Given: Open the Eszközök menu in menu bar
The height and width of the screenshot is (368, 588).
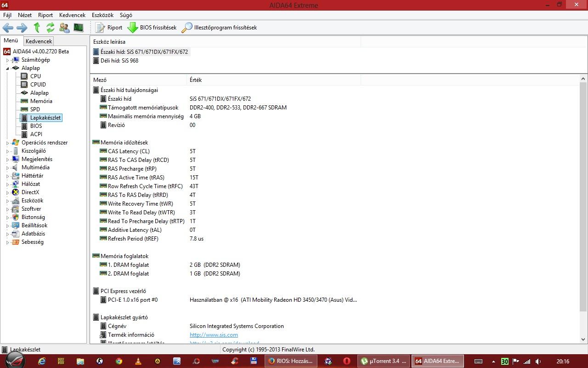Looking at the screenshot, I should pos(102,15).
